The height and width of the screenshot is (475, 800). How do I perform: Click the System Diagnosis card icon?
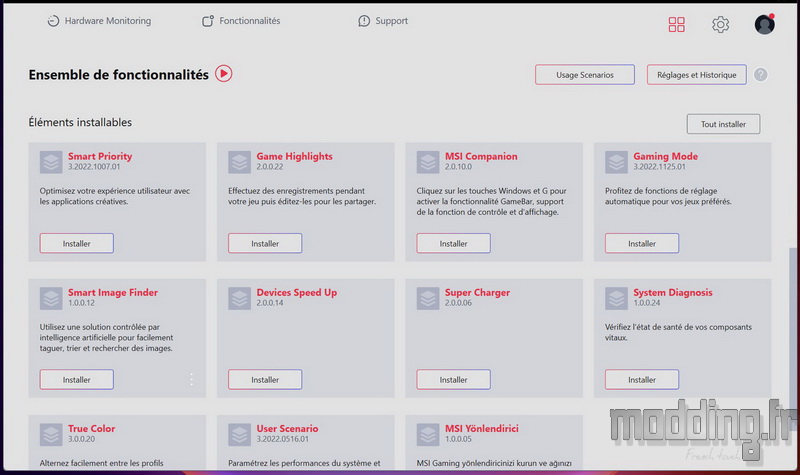point(616,298)
